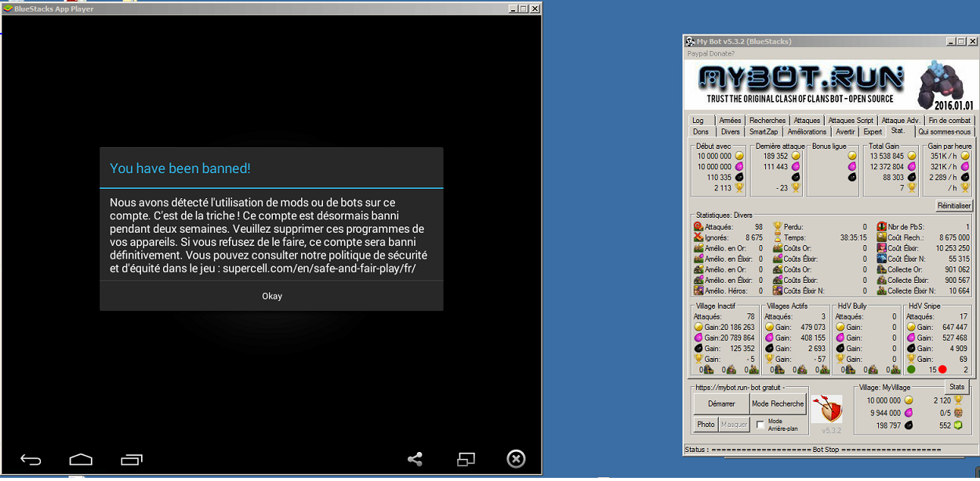Tap the Android home icon in BlueStacks
The image size is (980, 481).
point(81,460)
